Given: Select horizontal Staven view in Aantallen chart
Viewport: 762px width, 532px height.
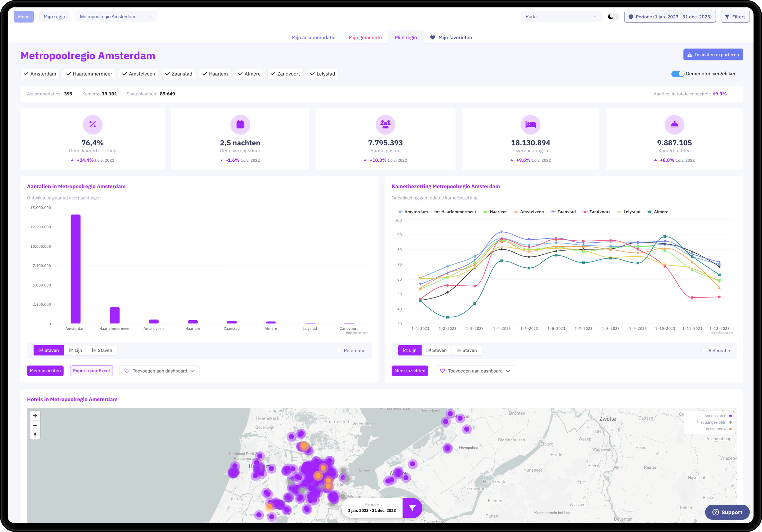Looking at the screenshot, I should [102, 350].
